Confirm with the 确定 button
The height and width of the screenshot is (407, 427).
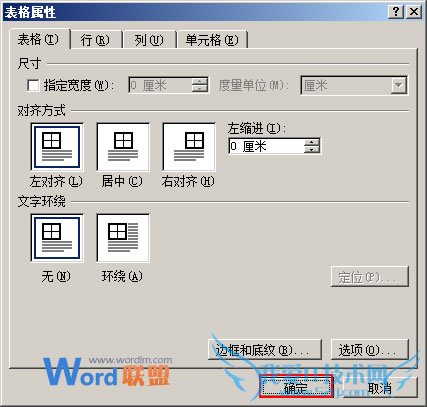click(296, 387)
